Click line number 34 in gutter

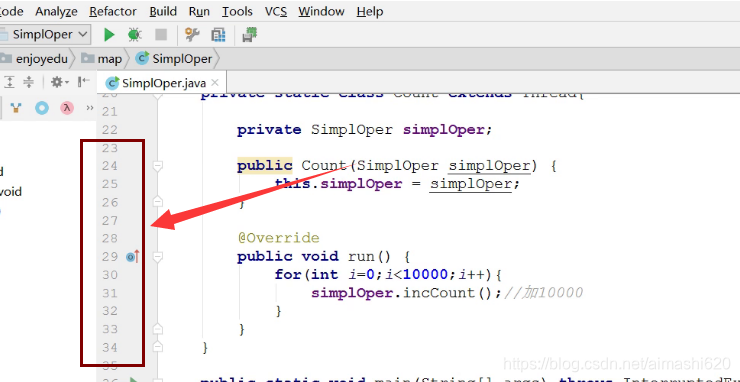[109, 348]
